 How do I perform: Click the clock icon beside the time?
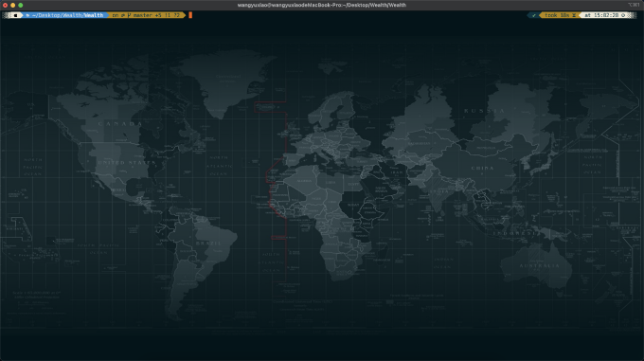623,15
